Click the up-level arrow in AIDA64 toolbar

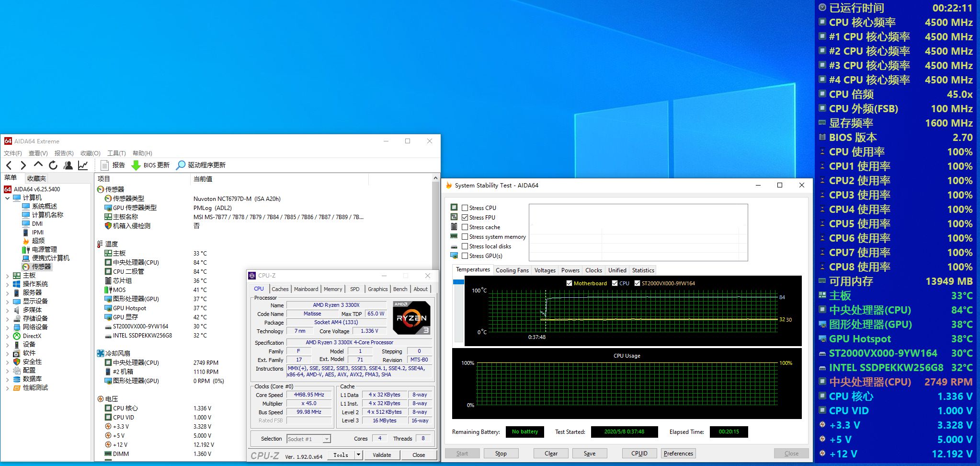[38, 165]
